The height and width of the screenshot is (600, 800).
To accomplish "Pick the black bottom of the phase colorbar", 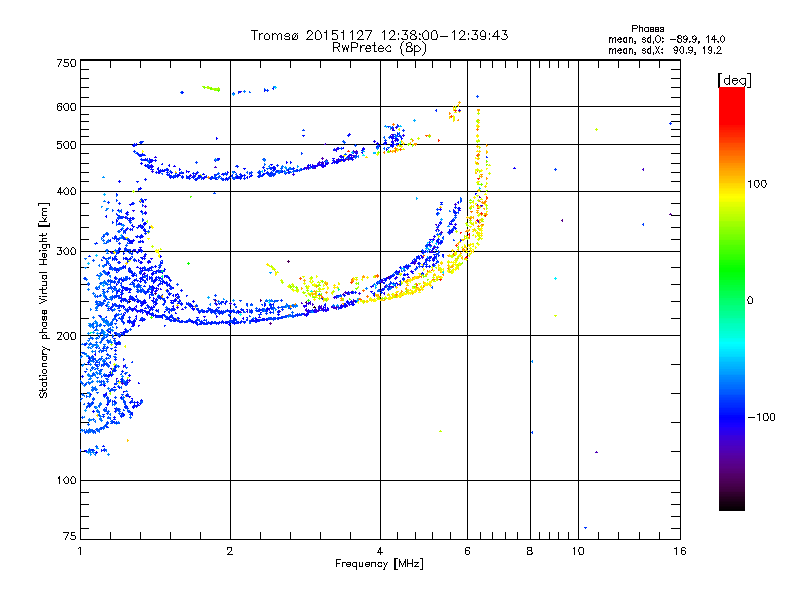I will [x=732, y=503].
